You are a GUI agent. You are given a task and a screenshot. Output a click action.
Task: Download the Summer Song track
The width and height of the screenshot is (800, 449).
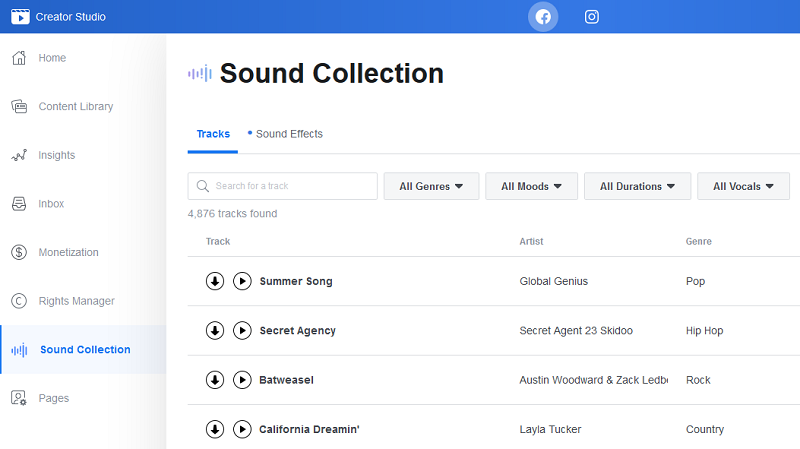click(x=214, y=281)
